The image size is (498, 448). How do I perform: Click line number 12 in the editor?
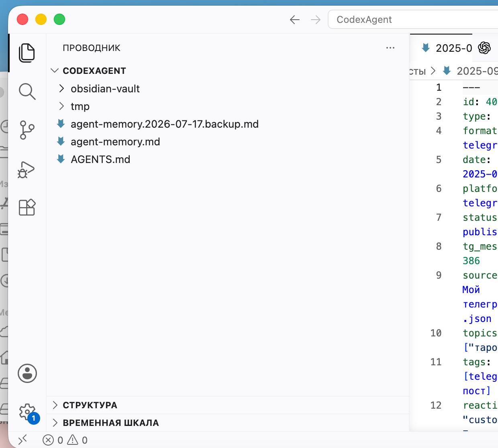tap(436, 405)
